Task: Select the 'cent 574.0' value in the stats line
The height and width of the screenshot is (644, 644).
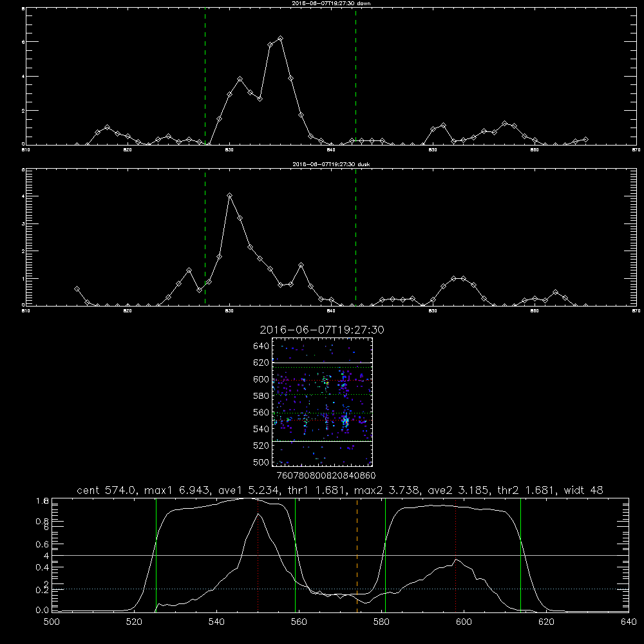Action: (107, 490)
